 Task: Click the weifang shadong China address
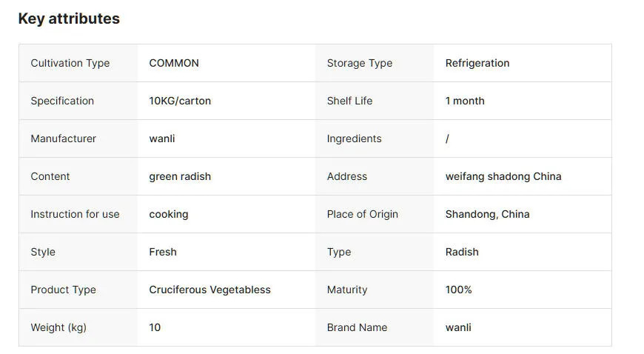click(x=503, y=176)
